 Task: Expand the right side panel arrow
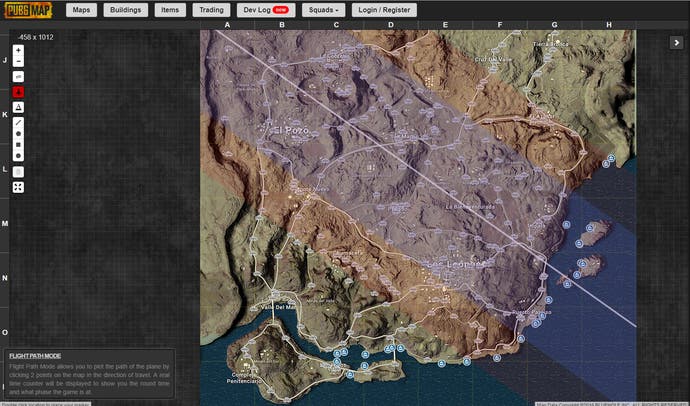(x=676, y=43)
